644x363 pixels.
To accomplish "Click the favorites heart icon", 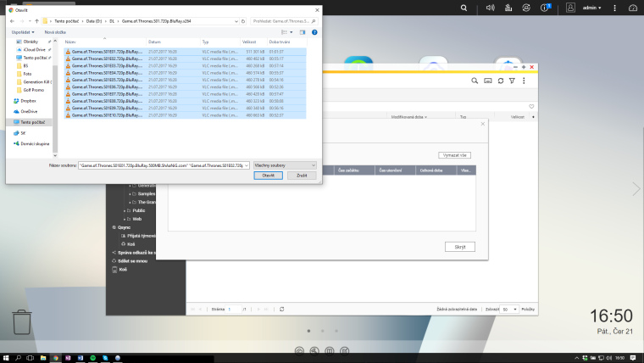I will (x=531, y=107).
